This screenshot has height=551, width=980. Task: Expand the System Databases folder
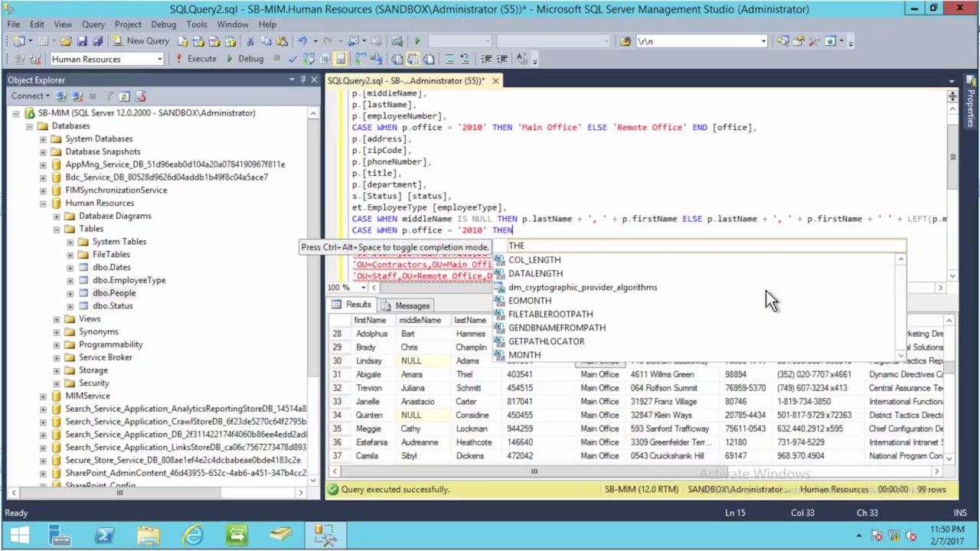44,139
